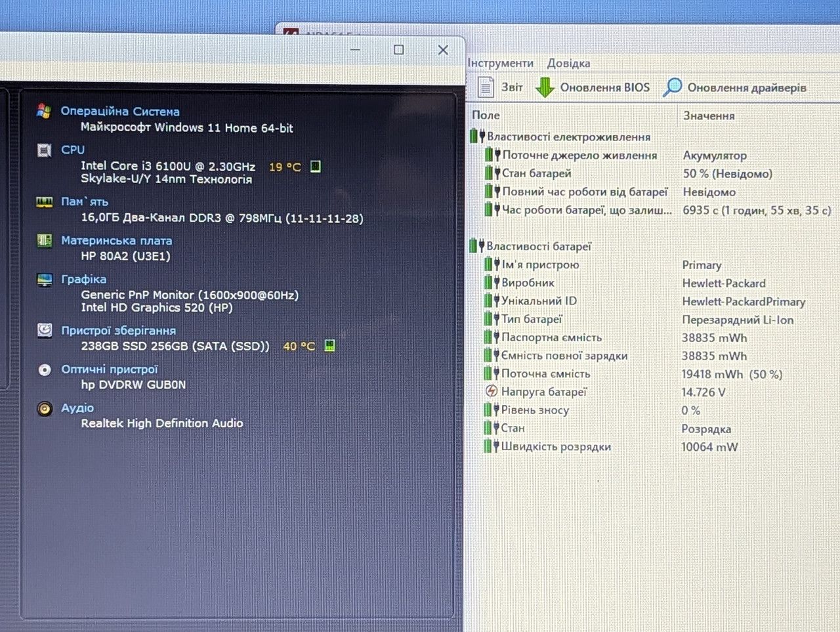Click the Значення column header
The height and width of the screenshot is (632, 840).
coord(709,116)
